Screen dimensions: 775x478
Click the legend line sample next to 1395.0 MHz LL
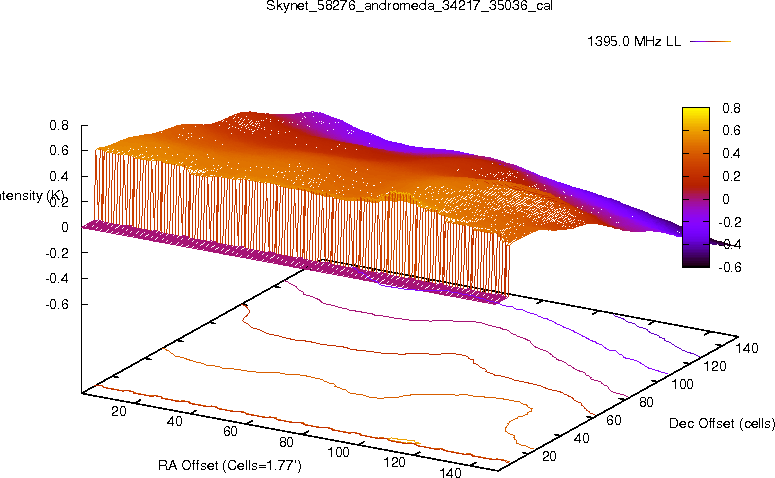(710, 42)
